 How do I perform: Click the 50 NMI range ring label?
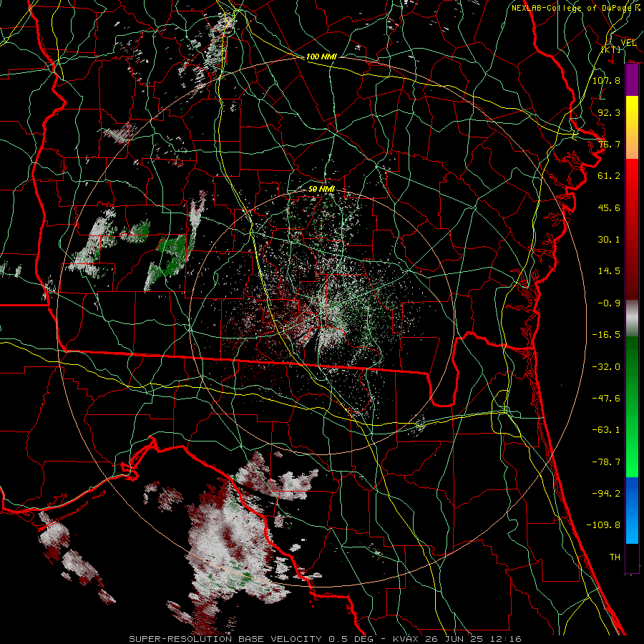pyautogui.click(x=321, y=190)
